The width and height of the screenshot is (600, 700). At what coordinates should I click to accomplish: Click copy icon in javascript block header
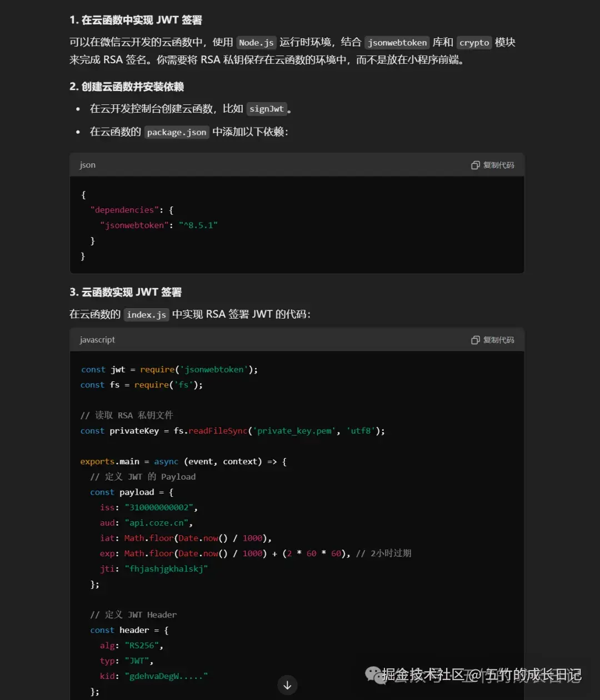(476, 340)
